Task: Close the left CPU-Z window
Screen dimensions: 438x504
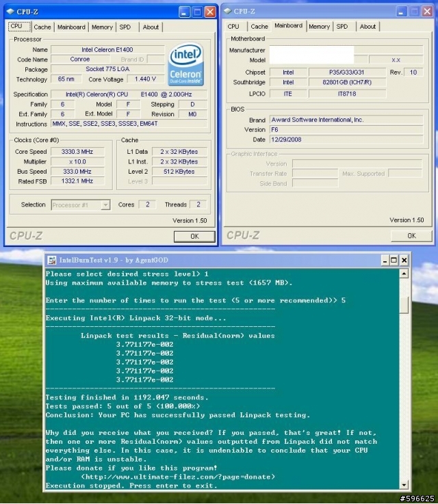Action: [210, 12]
